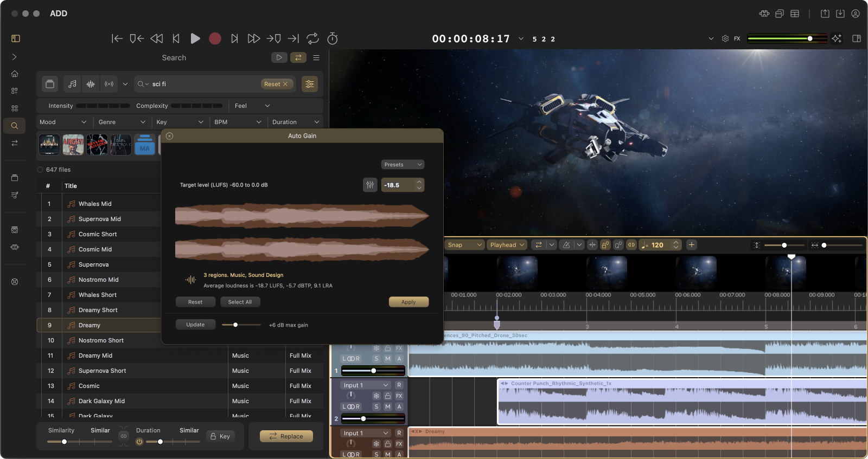The height and width of the screenshot is (459, 868).
Task: Adjust the tempo 120 stepper
Action: tap(676, 245)
